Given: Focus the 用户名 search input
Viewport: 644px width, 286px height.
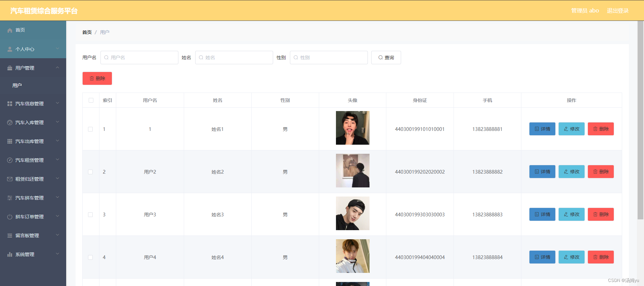Looking at the screenshot, I should [x=139, y=58].
